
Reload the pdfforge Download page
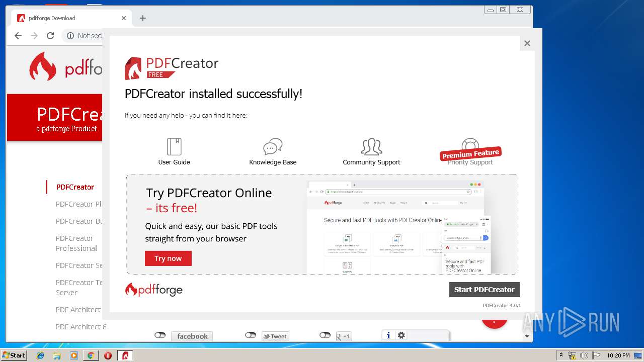pos(50,36)
